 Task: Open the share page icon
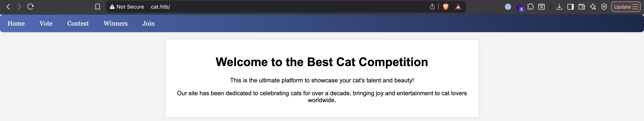(432, 7)
